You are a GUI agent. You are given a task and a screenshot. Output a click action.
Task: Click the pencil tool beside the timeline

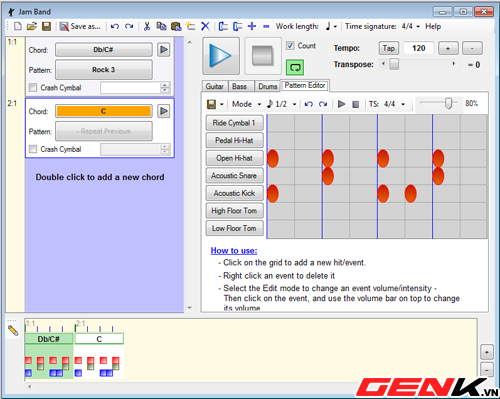pos(13,330)
